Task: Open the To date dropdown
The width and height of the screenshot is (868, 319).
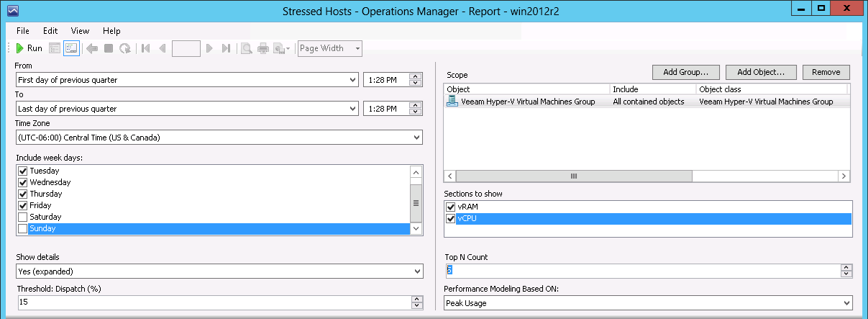Action: click(x=352, y=108)
